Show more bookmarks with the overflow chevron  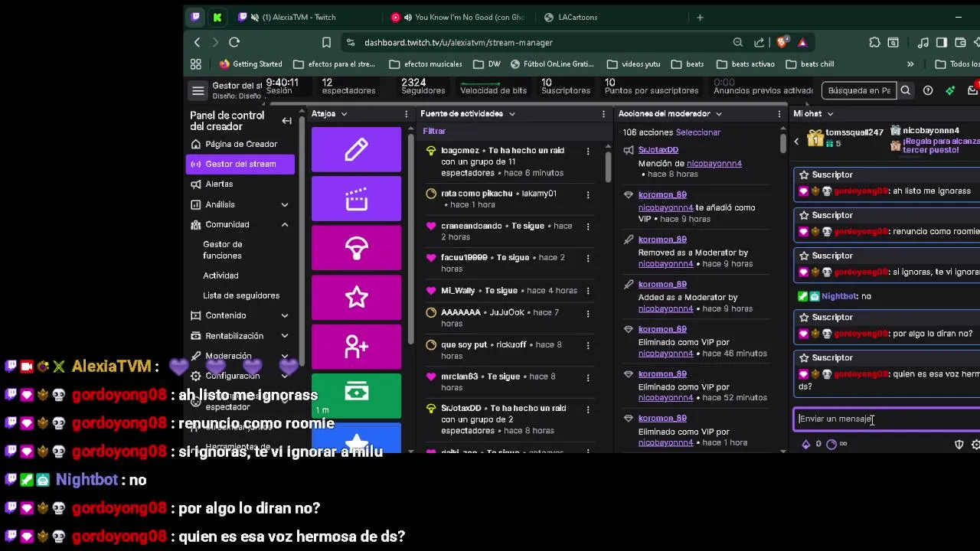(910, 64)
